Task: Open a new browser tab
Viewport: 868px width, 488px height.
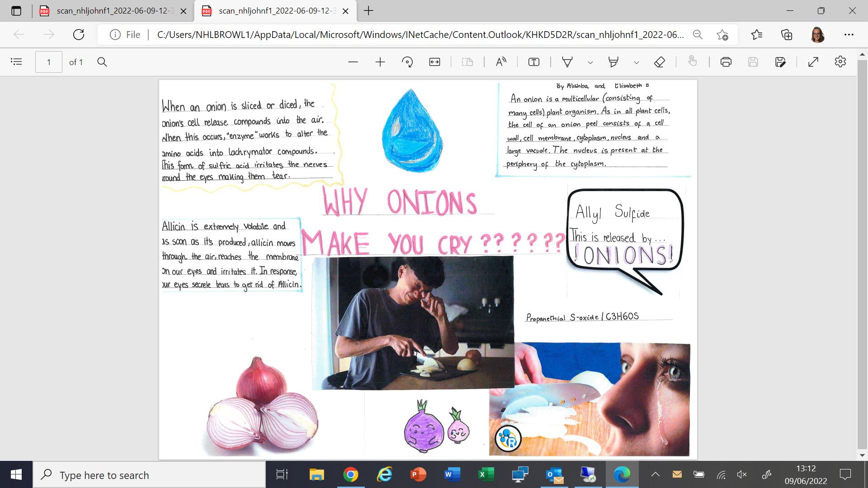Action: pyautogui.click(x=369, y=11)
